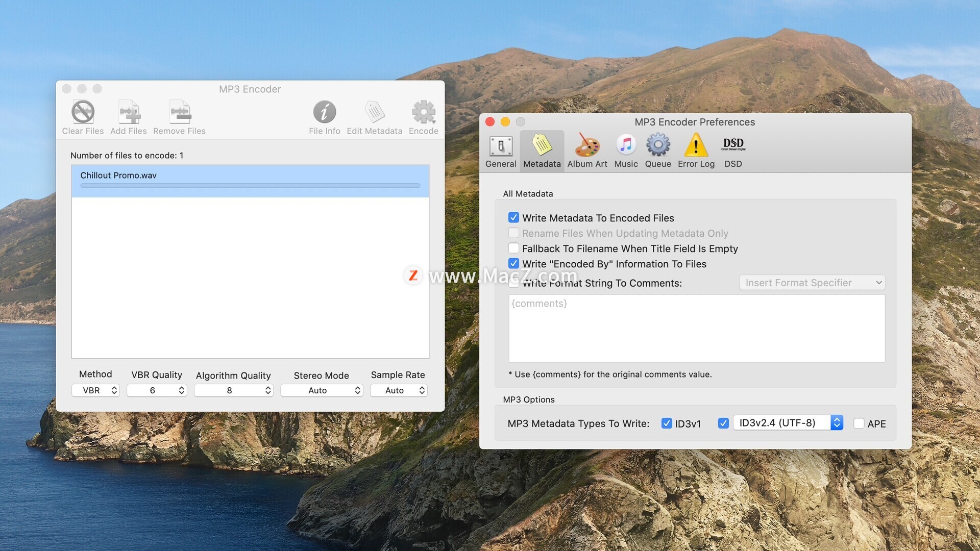980x551 pixels.
Task: Enable Fallback To Filename When Title Empty
Action: pos(513,248)
